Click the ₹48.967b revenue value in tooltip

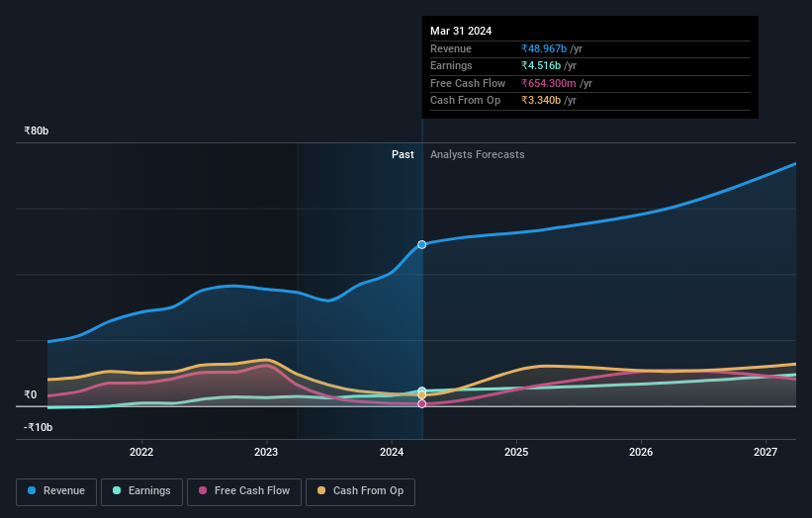pos(544,48)
